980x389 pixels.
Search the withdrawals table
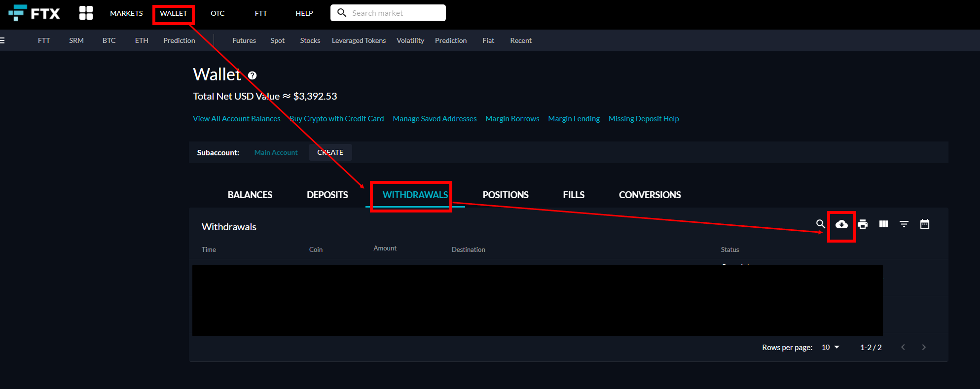pyautogui.click(x=820, y=224)
